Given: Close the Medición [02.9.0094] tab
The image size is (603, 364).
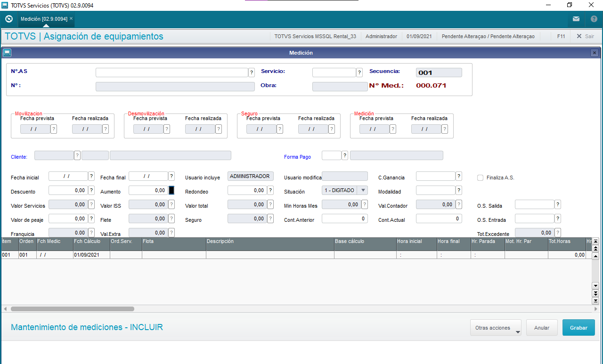Looking at the screenshot, I should 71,19.
